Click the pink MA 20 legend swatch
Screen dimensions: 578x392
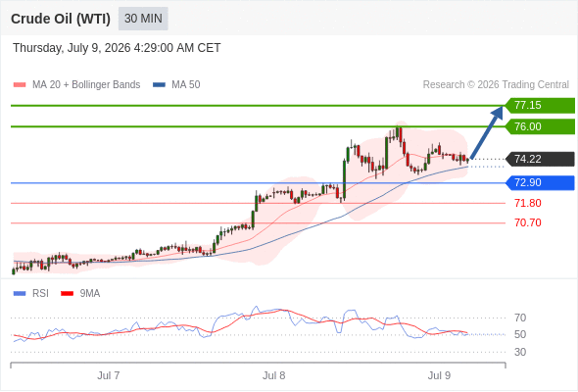click(x=20, y=85)
